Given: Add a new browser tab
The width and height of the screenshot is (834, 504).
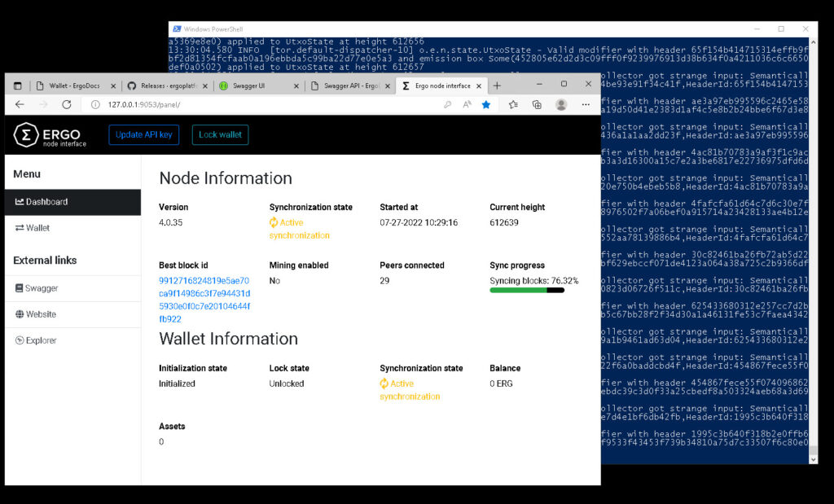Looking at the screenshot, I should pyautogui.click(x=497, y=85).
